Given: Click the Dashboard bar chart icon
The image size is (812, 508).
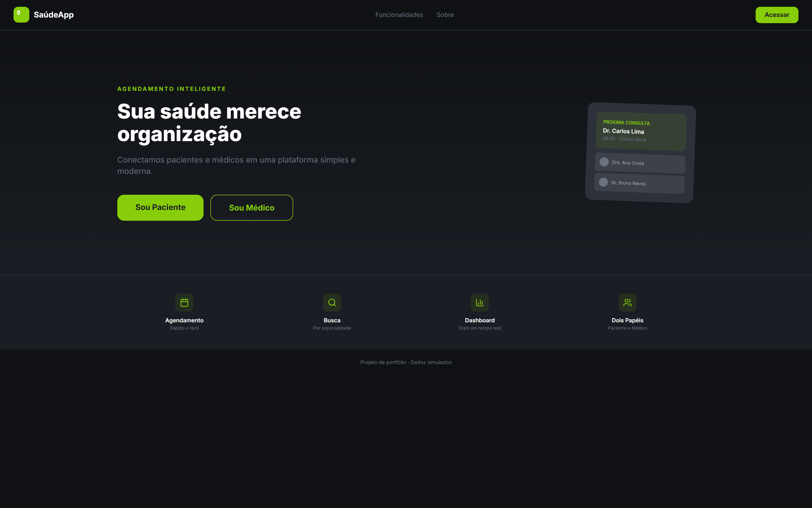Looking at the screenshot, I should 480,302.
